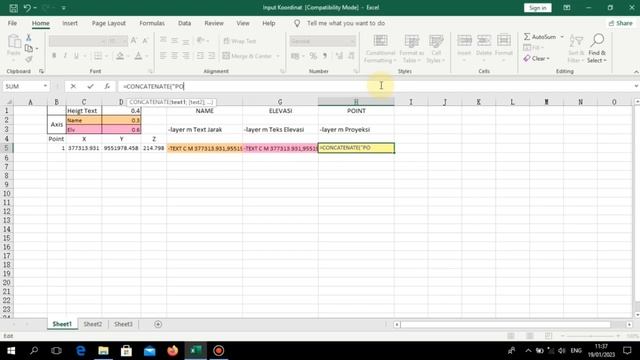Toggle Bold formatting
The width and height of the screenshot is (640, 360).
[54, 56]
